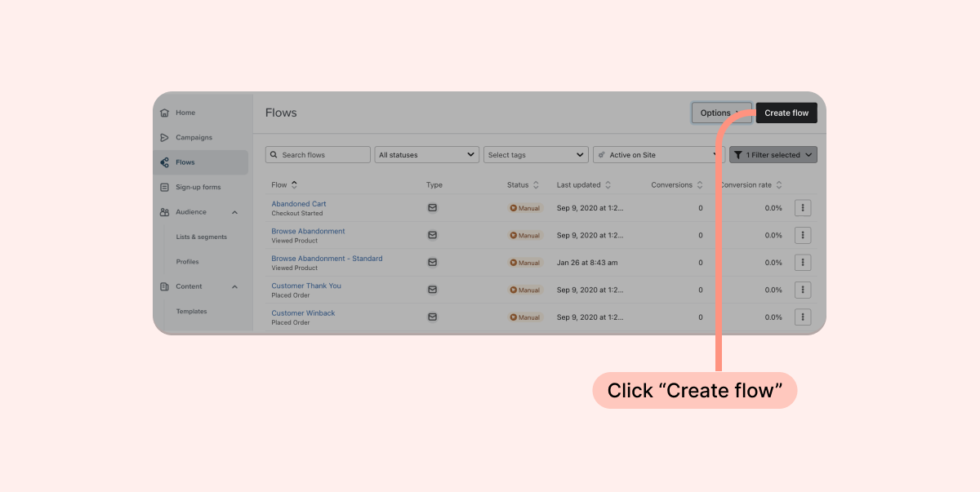Open the Abandoned Cart flow link
The image size is (980, 492).
point(299,204)
